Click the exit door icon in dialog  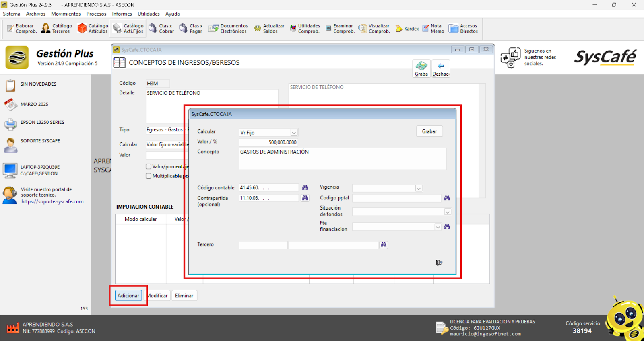439,263
